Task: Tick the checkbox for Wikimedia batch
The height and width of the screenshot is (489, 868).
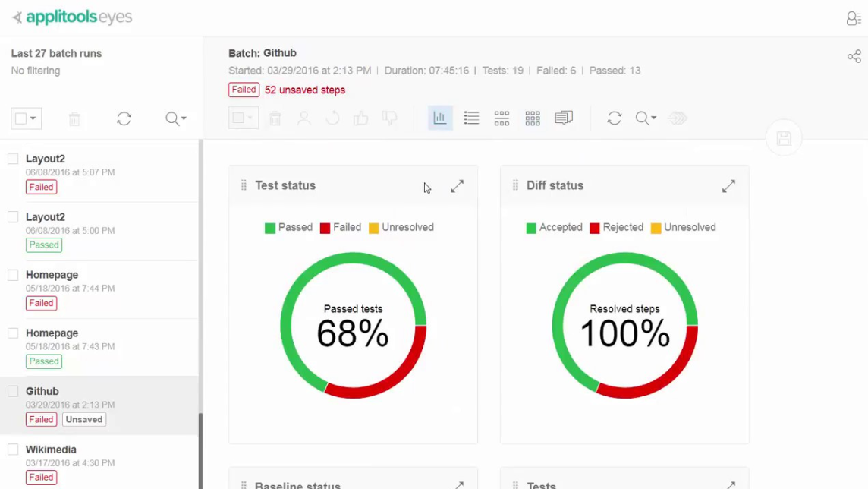Action: tap(13, 450)
